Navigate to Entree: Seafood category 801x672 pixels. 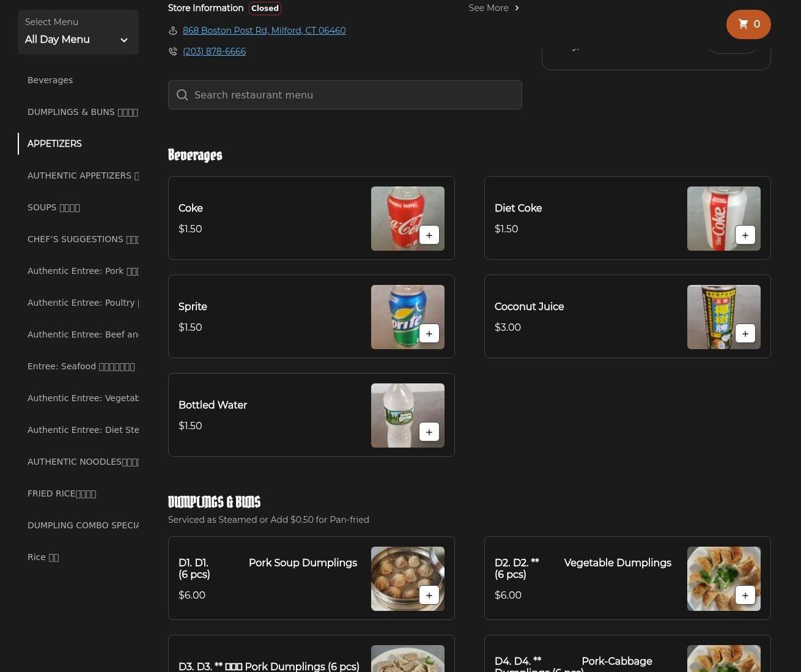81,366
